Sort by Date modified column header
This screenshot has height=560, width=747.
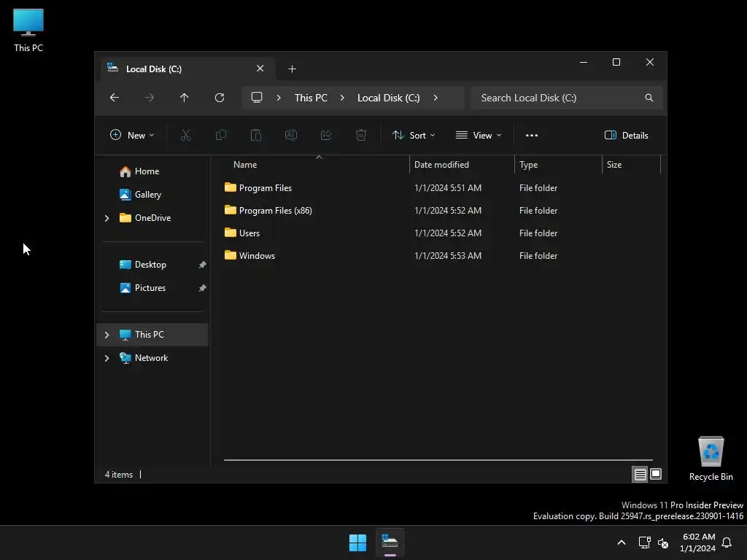tap(462, 165)
